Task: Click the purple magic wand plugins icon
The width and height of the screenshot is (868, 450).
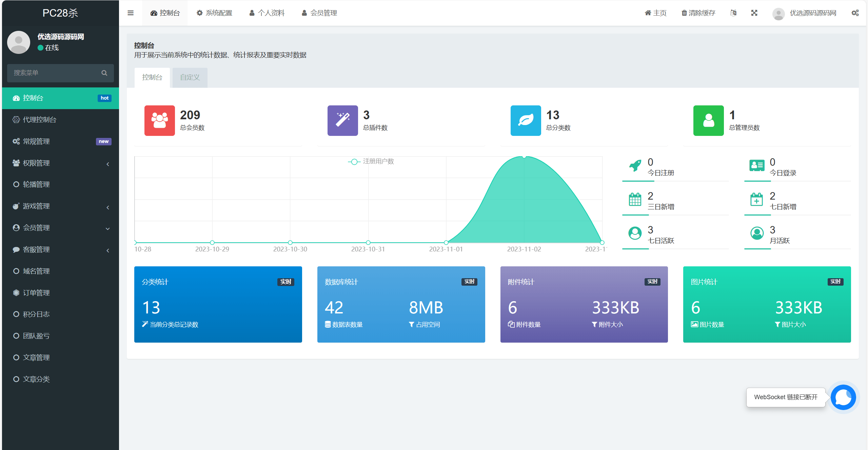Action: point(343,121)
